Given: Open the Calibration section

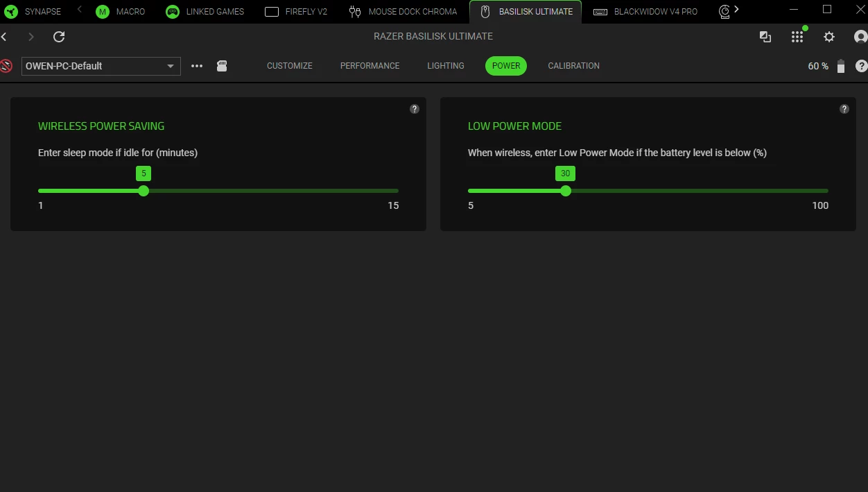Looking at the screenshot, I should (x=574, y=66).
